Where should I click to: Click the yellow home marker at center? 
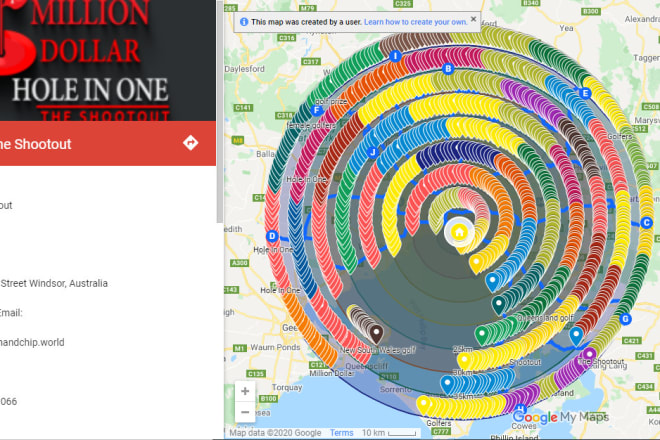tap(459, 232)
